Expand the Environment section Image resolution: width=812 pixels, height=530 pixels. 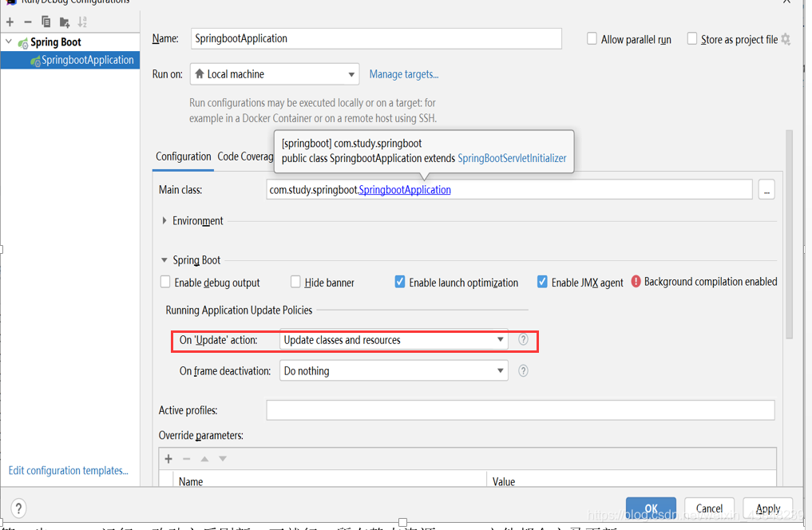click(x=164, y=220)
